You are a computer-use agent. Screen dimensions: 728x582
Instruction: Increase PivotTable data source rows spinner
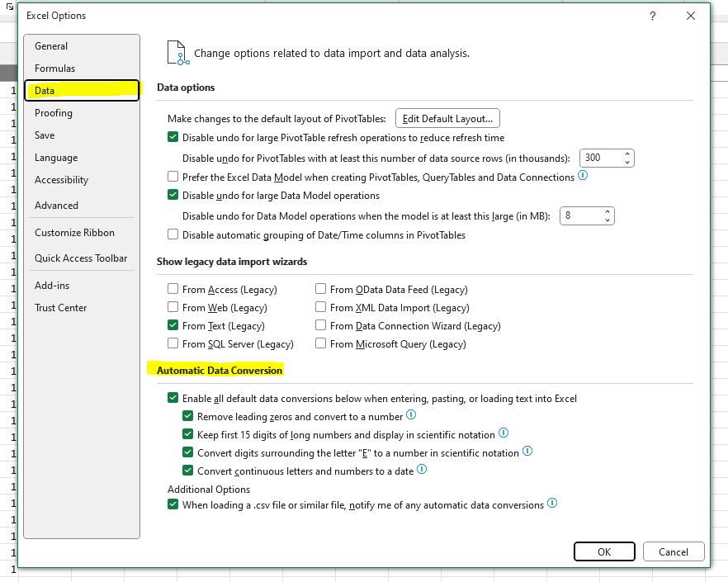click(627, 154)
